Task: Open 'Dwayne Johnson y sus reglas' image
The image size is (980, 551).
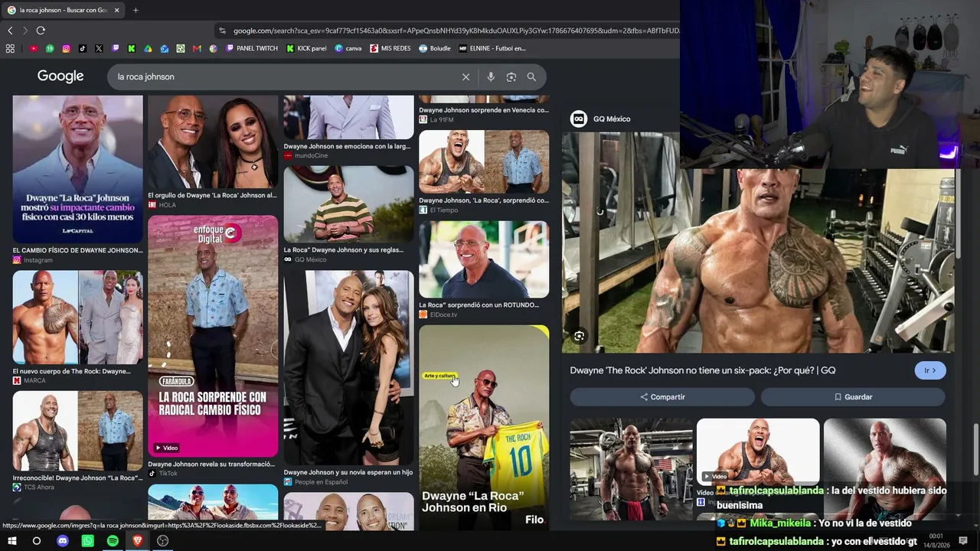Action: (x=348, y=204)
